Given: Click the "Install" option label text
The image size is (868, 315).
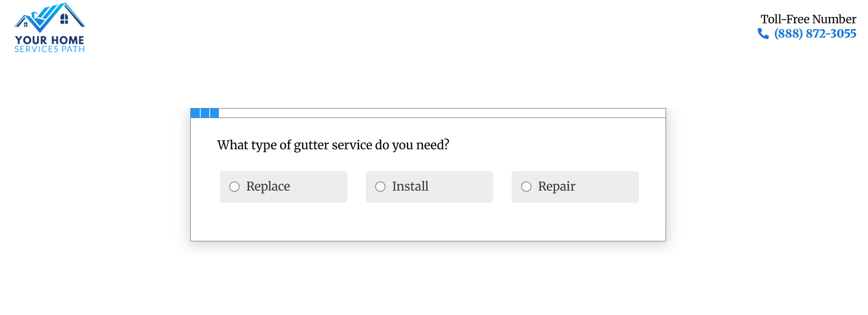Looking at the screenshot, I should 410,187.
